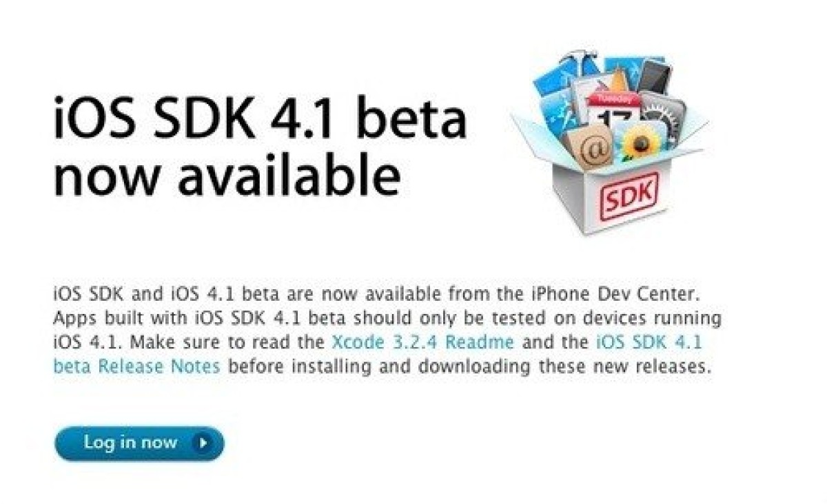
Task: Click the blue blueprint icon beside the hammer
Action: [554, 77]
